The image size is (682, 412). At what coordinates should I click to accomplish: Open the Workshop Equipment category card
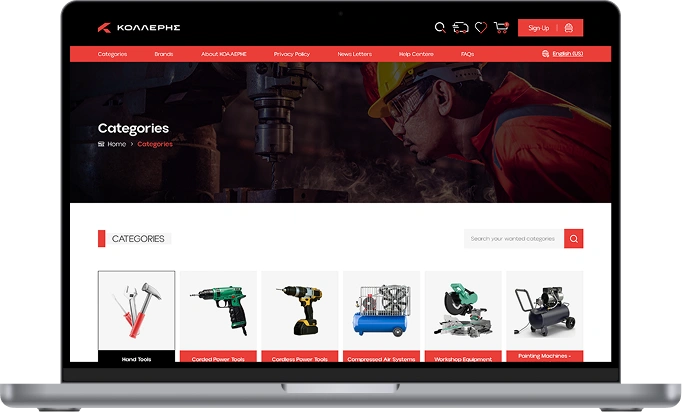pyautogui.click(x=463, y=315)
